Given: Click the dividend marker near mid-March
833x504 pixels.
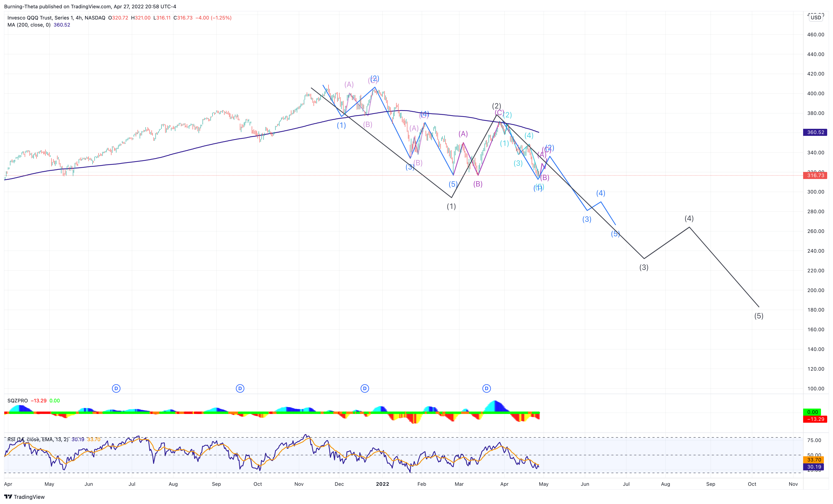Looking at the screenshot, I should 486,388.
